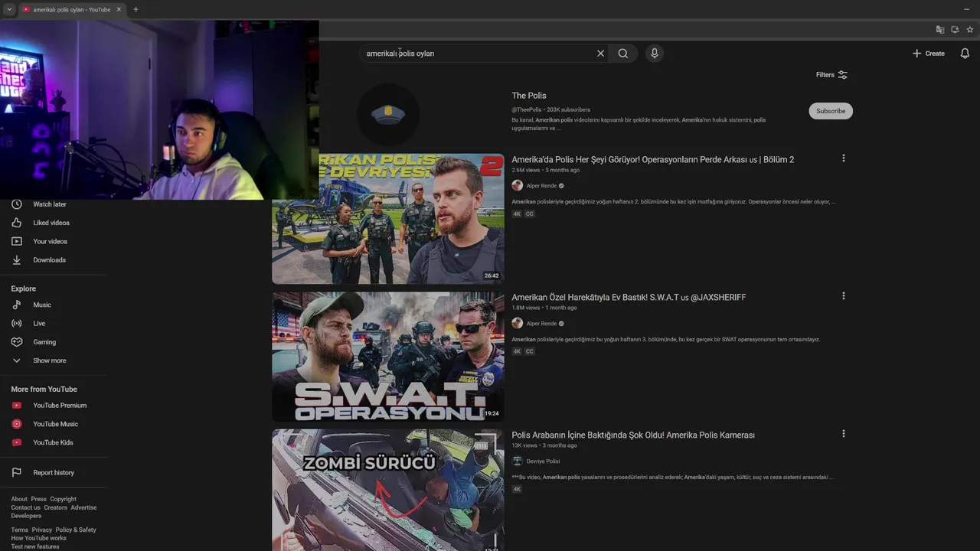Open search Filters

click(x=831, y=75)
